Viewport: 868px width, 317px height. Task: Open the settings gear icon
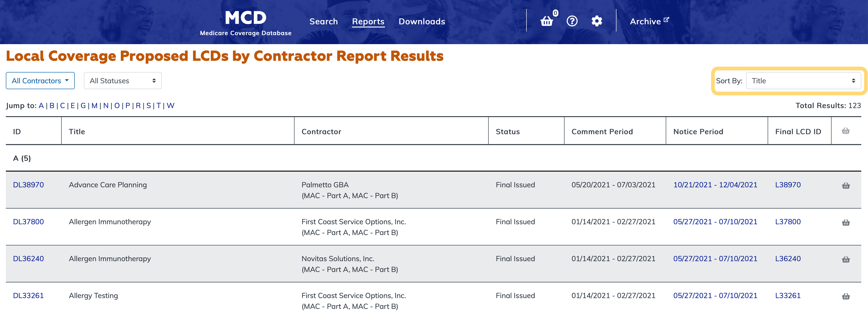596,21
